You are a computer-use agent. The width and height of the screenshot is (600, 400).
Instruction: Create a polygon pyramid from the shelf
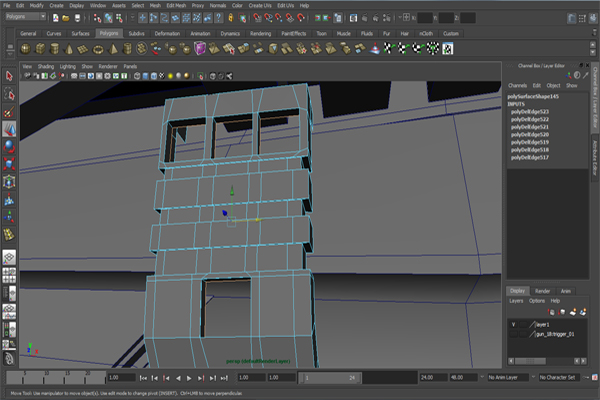point(113,49)
